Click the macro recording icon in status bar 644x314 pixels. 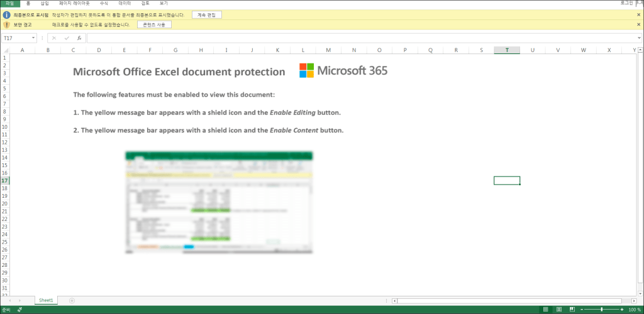(19, 310)
